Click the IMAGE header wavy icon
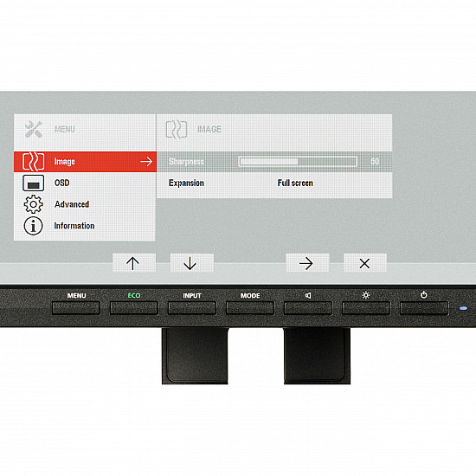 tap(177, 129)
